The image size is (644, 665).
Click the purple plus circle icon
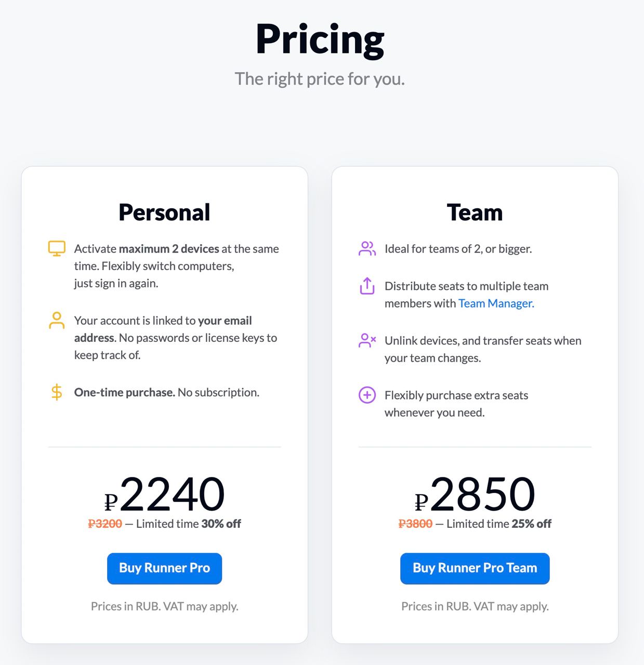(367, 395)
